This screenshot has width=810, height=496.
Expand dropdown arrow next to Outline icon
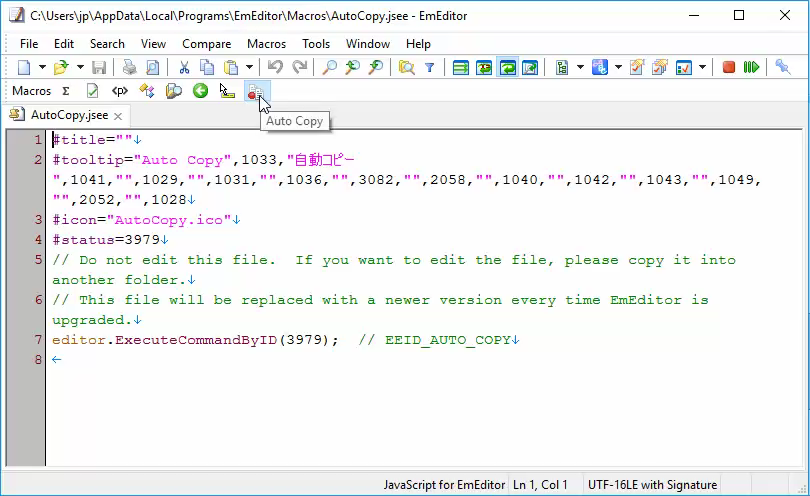click(x=580, y=67)
